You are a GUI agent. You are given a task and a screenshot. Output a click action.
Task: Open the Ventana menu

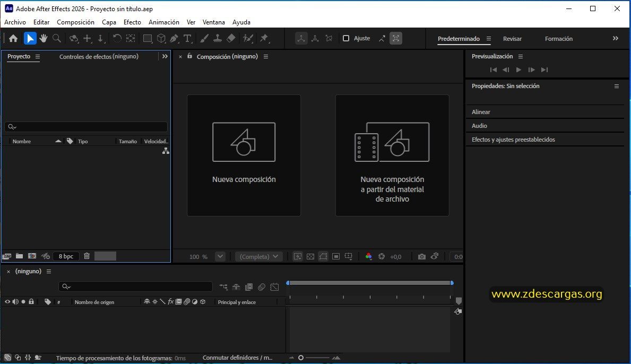tap(214, 22)
